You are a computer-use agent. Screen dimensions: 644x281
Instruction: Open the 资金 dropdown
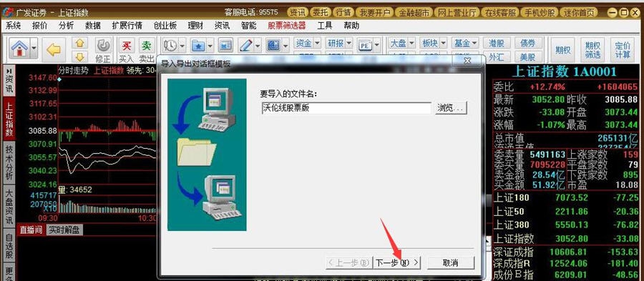pos(307,43)
